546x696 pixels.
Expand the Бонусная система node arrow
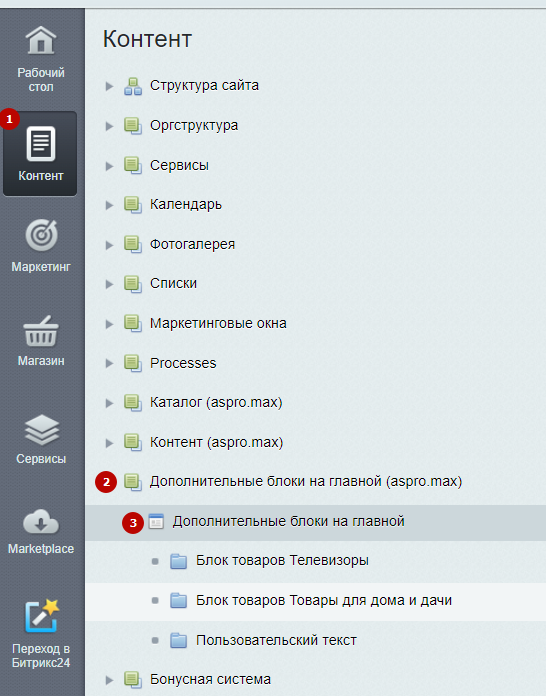click(x=109, y=680)
